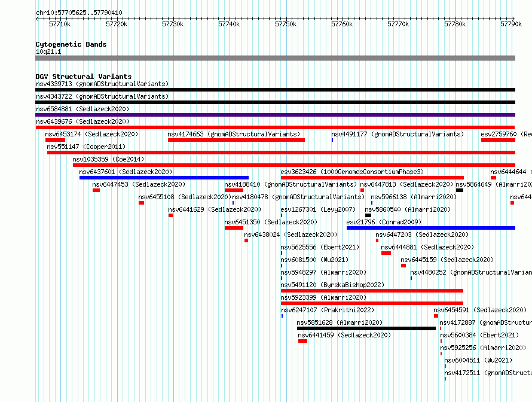Click the nsv4339713 gnomAD variant label
This screenshot has height=402, width=532.
pyautogui.click(x=102, y=84)
